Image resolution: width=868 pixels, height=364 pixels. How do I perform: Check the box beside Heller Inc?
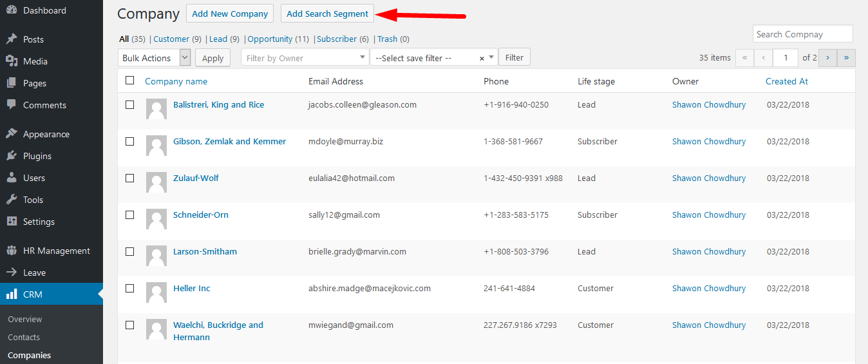(x=130, y=288)
